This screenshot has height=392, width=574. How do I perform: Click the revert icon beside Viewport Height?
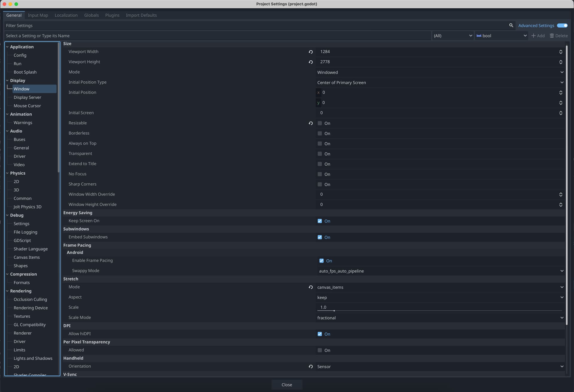coord(311,62)
